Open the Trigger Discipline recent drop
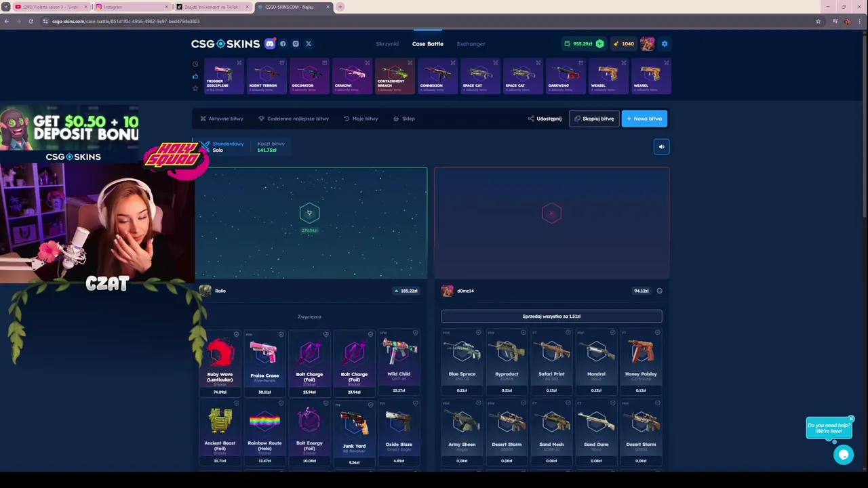 click(x=224, y=76)
